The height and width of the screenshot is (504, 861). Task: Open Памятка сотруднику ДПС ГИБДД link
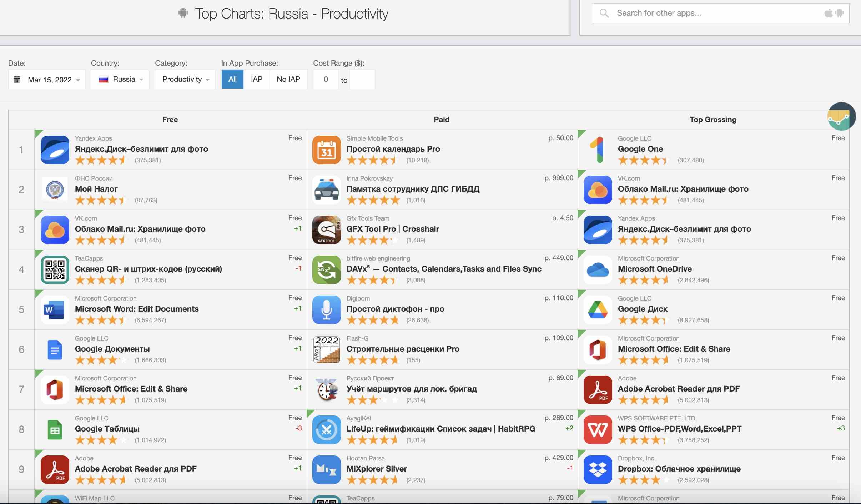(413, 189)
